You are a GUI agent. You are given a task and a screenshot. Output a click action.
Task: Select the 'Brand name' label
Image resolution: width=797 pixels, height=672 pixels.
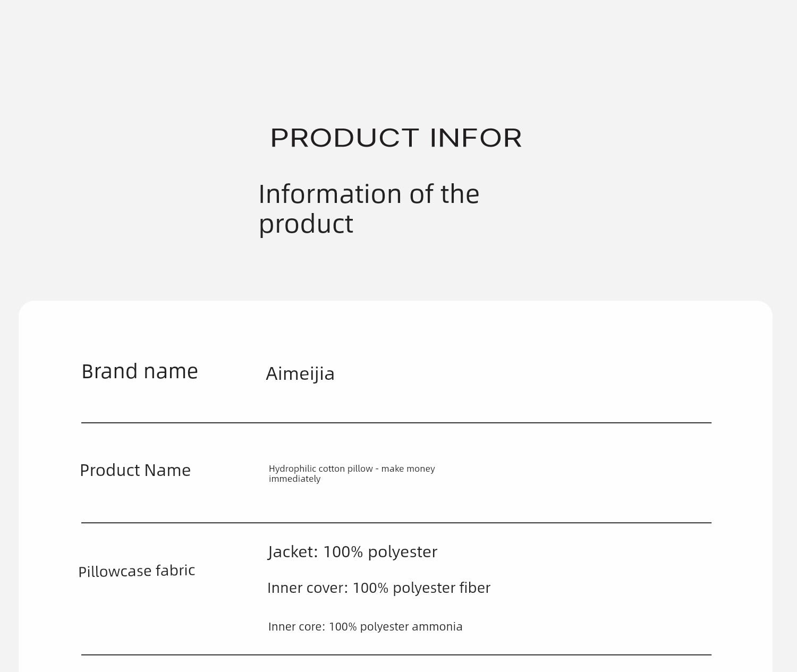(x=140, y=371)
